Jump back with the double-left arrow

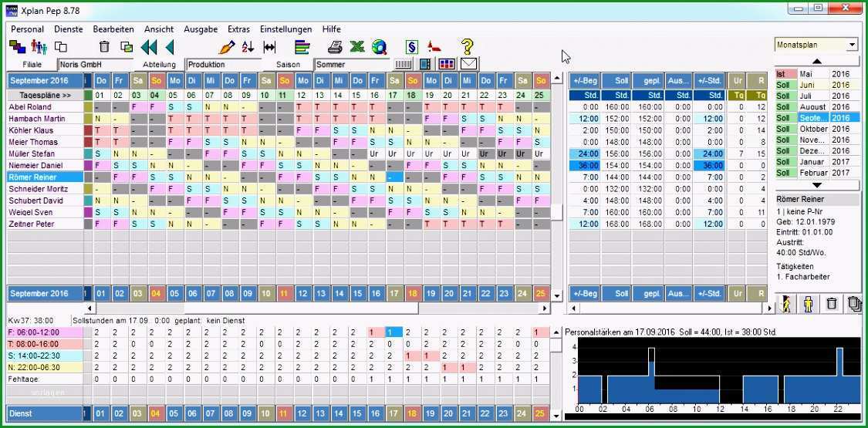coord(148,47)
